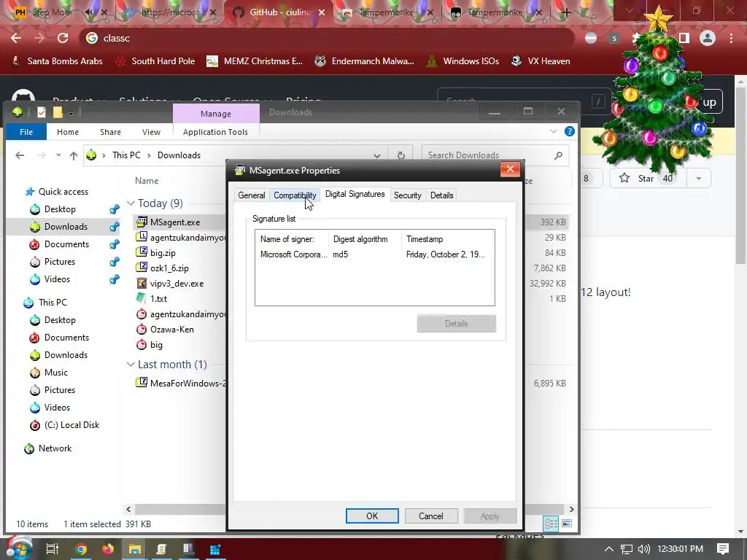Open recent locations dropdown in Explorer
The image size is (747, 560).
click(58, 155)
